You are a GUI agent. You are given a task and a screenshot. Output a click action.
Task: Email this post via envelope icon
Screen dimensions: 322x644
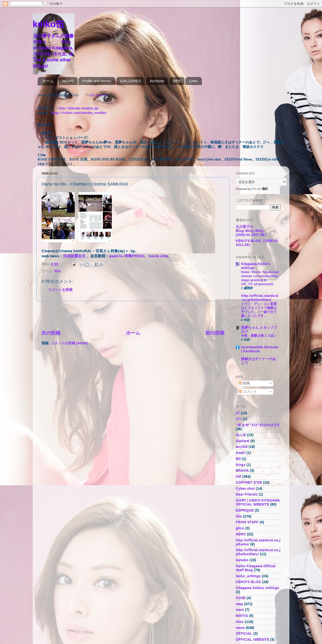tap(73, 264)
